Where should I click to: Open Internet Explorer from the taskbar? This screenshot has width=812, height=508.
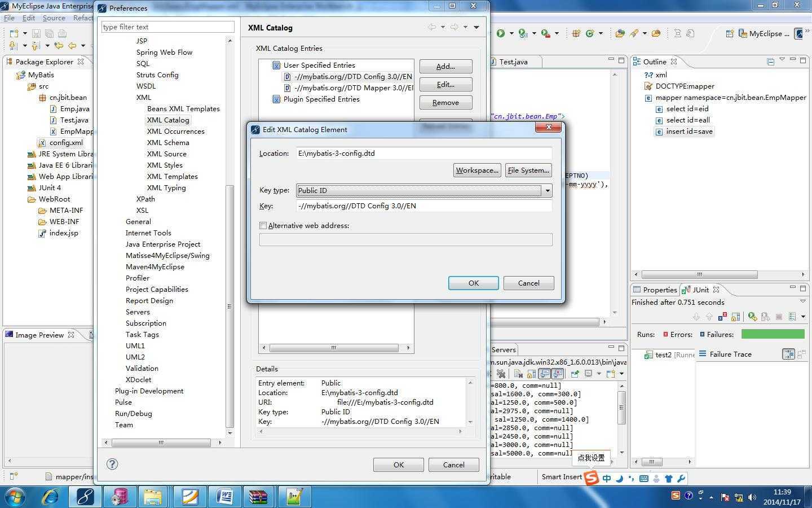[51, 497]
